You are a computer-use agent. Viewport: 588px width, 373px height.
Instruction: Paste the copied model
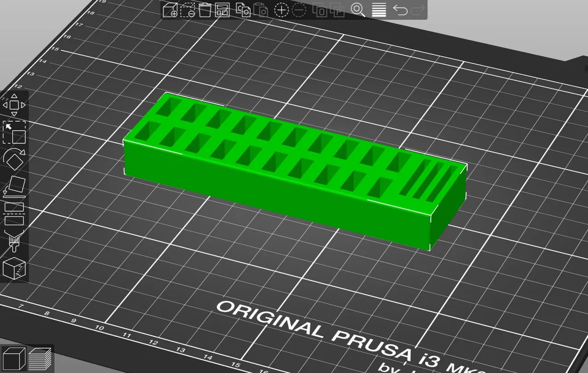pyautogui.click(x=260, y=10)
